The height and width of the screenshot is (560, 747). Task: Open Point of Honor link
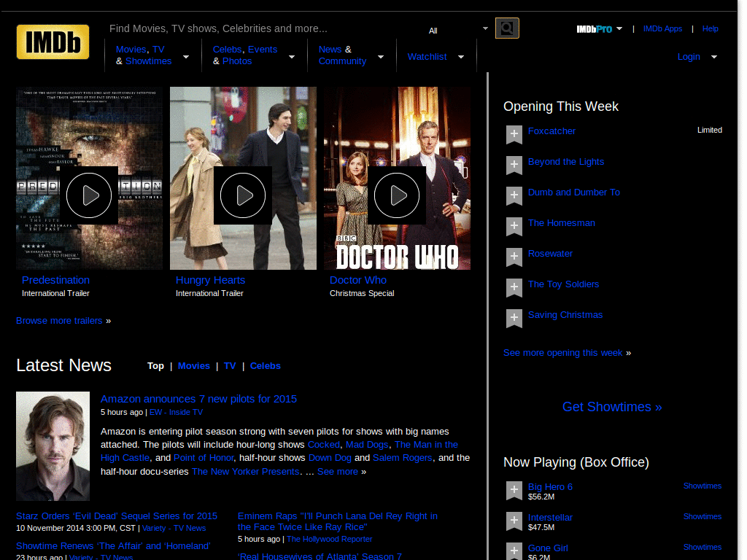(204, 458)
